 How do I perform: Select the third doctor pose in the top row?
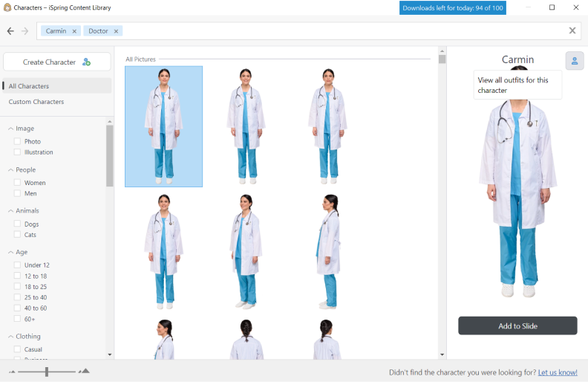pyautogui.click(x=327, y=126)
